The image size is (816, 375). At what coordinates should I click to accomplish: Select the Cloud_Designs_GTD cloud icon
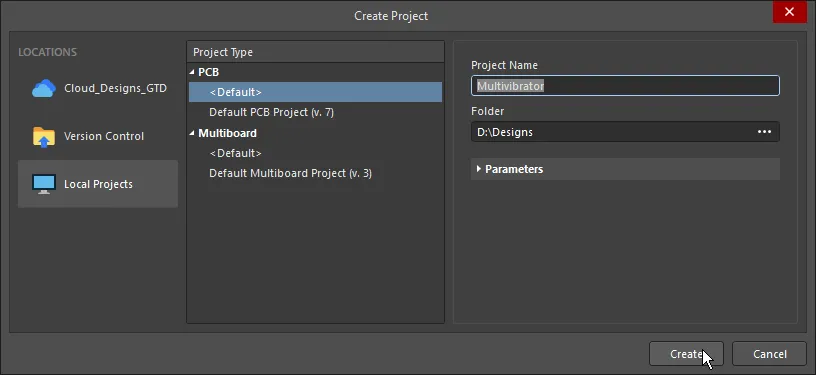click(44, 88)
